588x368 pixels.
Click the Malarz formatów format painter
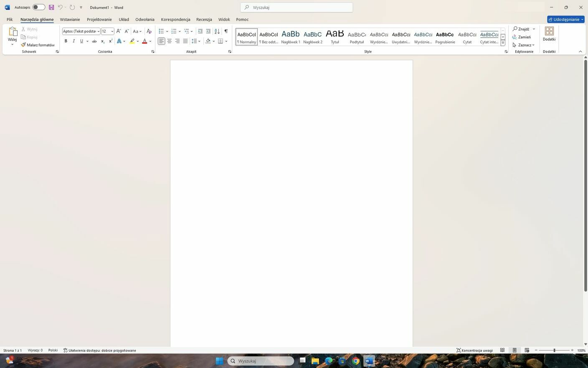point(38,45)
